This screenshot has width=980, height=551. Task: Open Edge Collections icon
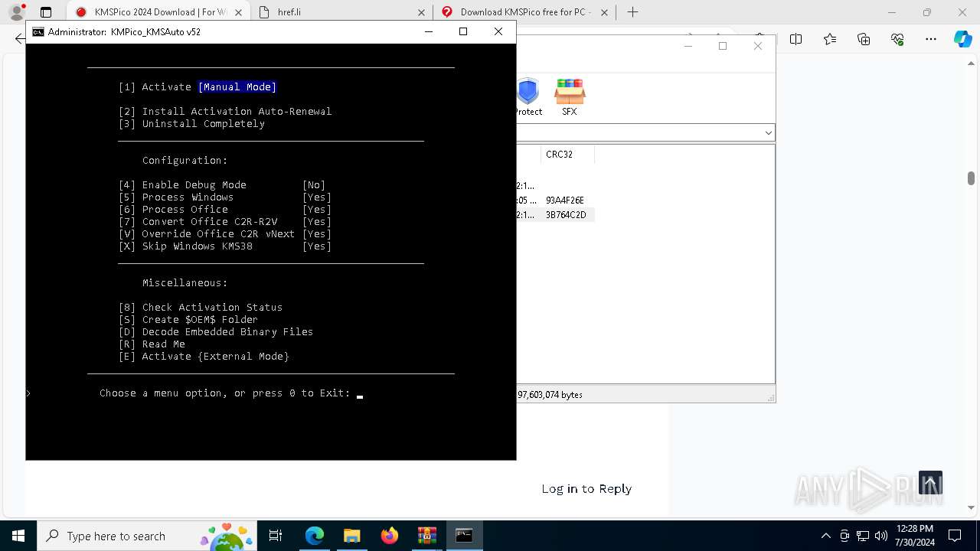[864, 39]
